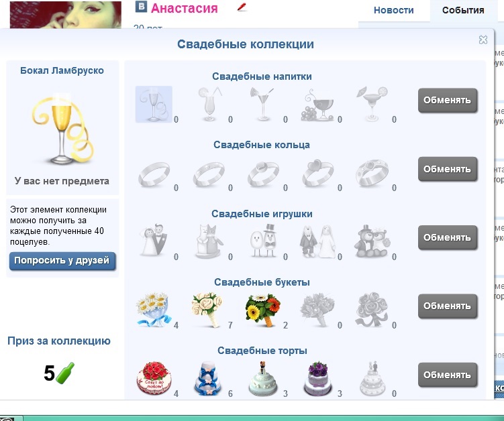This screenshot has width=504, height=421.
Task: Pick the daisy bouquet with blue ribbon
Action: [154, 310]
